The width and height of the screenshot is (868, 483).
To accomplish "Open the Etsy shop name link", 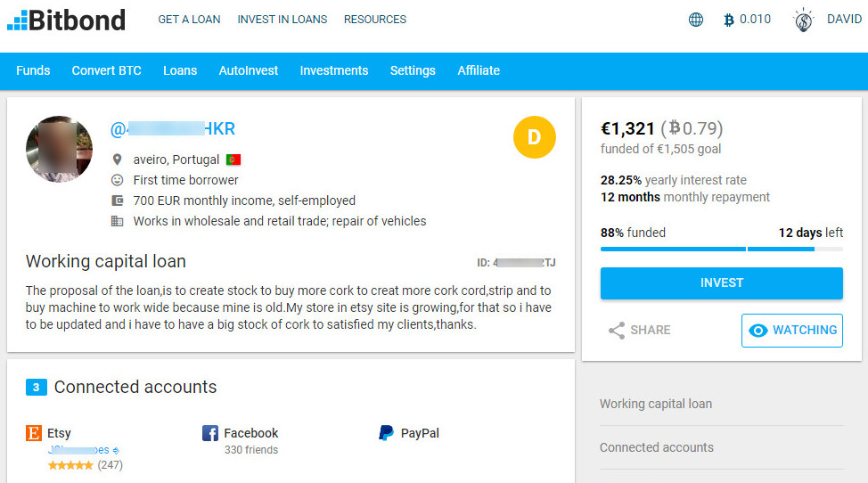I will 84,450.
